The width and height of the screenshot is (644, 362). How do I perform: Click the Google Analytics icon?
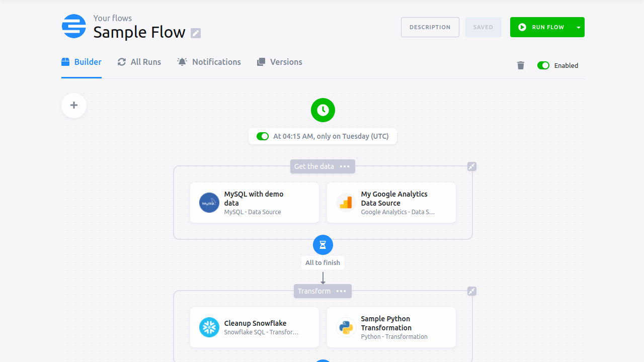346,203
